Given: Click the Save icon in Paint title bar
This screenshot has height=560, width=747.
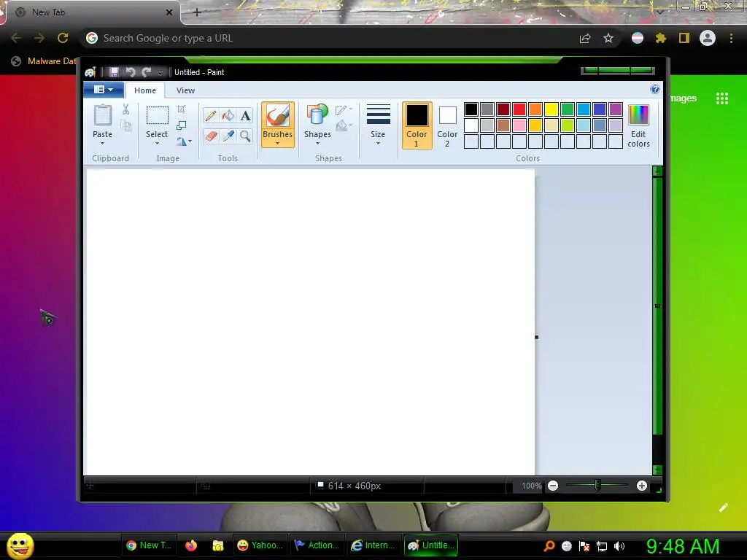Looking at the screenshot, I should pyautogui.click(x=114, y=72).
